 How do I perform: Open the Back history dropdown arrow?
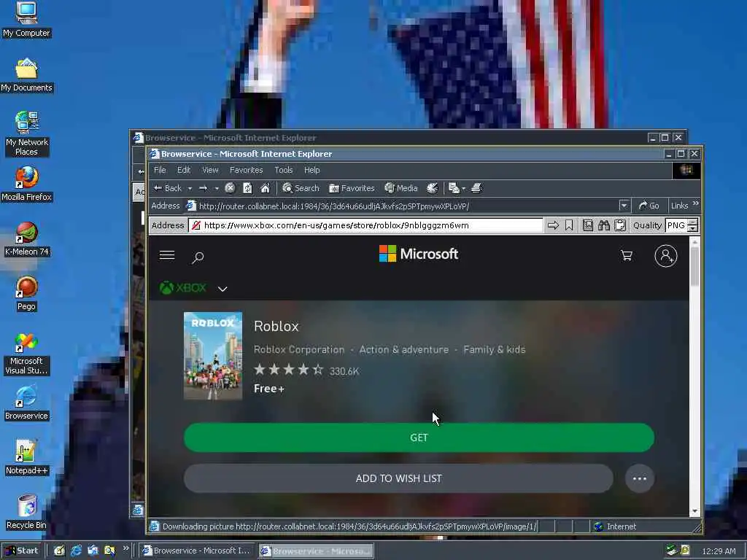click(x=190, y=189)
